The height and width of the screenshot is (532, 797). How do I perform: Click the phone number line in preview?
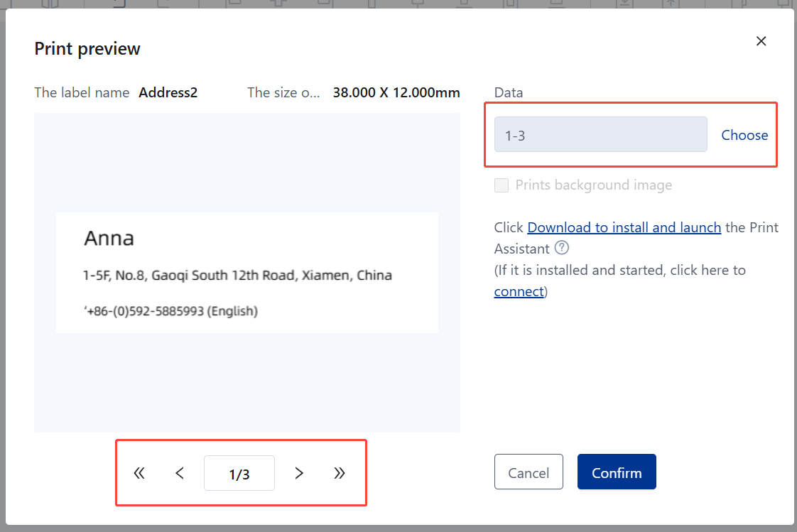coord(170,311)
